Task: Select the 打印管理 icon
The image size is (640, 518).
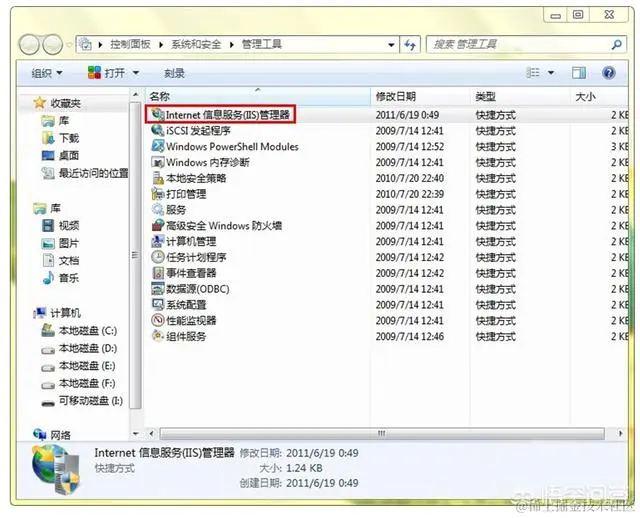Action: coord(157,194)
